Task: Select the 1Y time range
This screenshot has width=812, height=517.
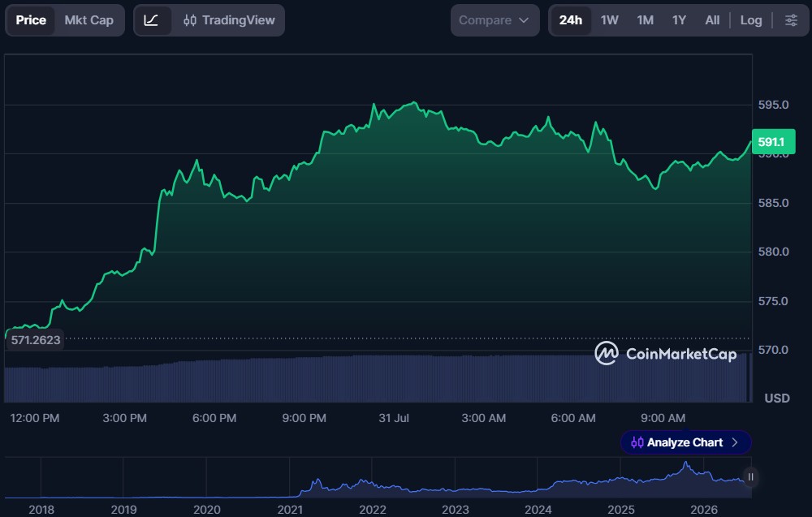Action: coord(679,20)
